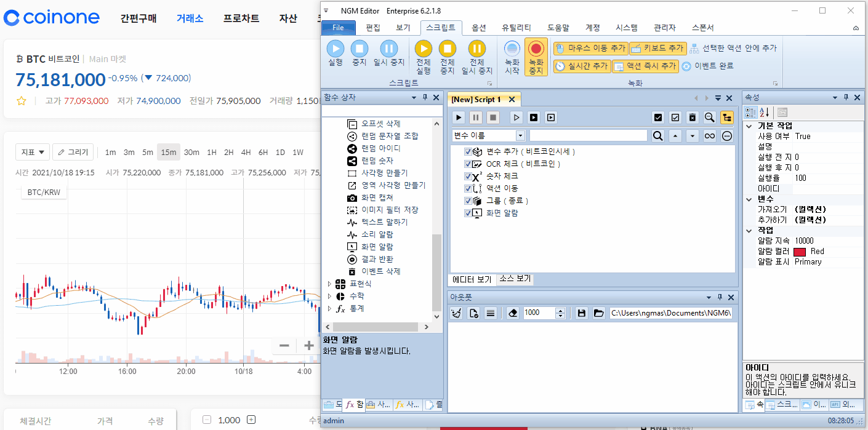This screenshot has height=430, width=868.
Task: Stop all scripts with 전체 중지
Action: 448,57
